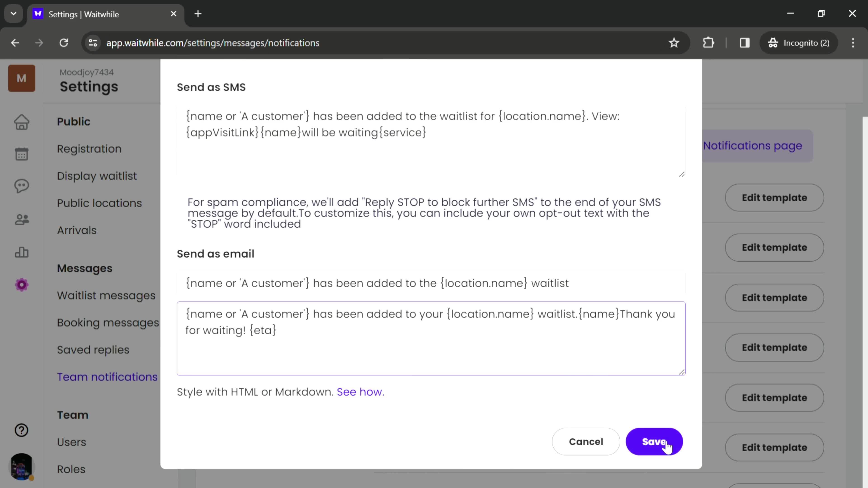Open the tab search dropdown arrow
868x488 pixels.
coord(14,14)
